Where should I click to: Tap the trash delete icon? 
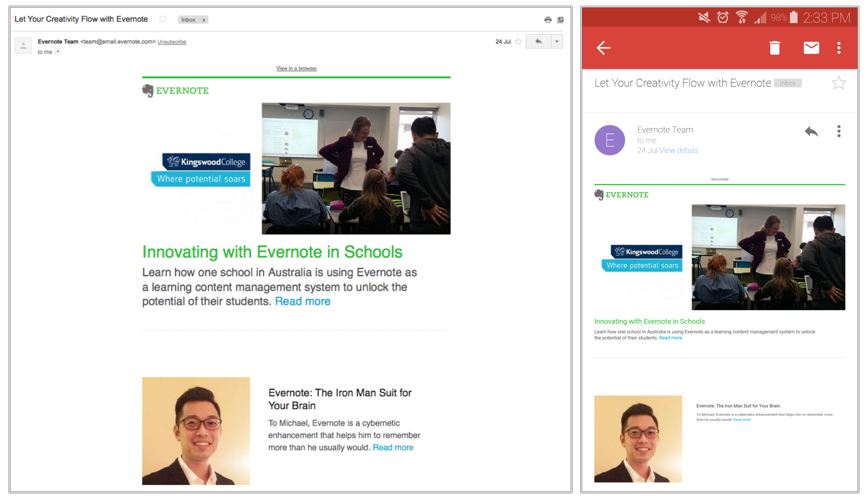(774, 48)
